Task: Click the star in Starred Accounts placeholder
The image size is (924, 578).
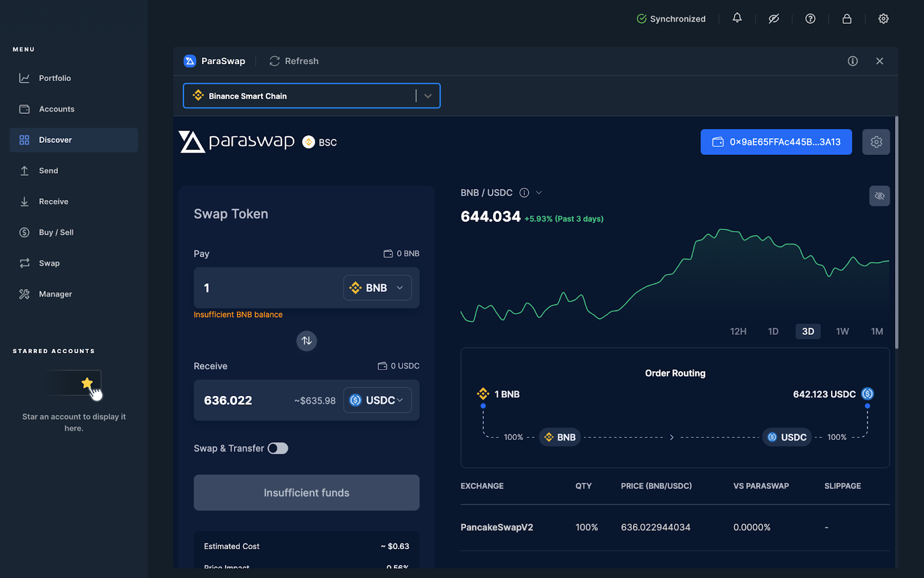Action: tap(87, 383)
